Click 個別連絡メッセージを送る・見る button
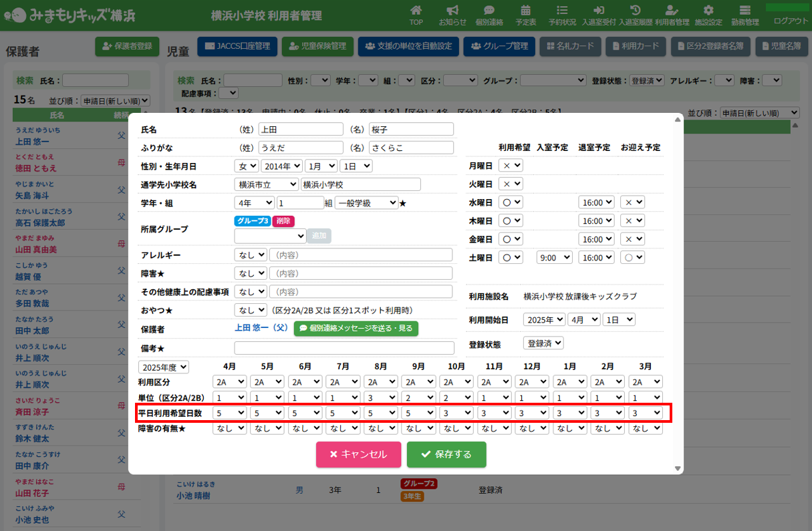Viewport: 812px width, 531px height. (356, 328)
